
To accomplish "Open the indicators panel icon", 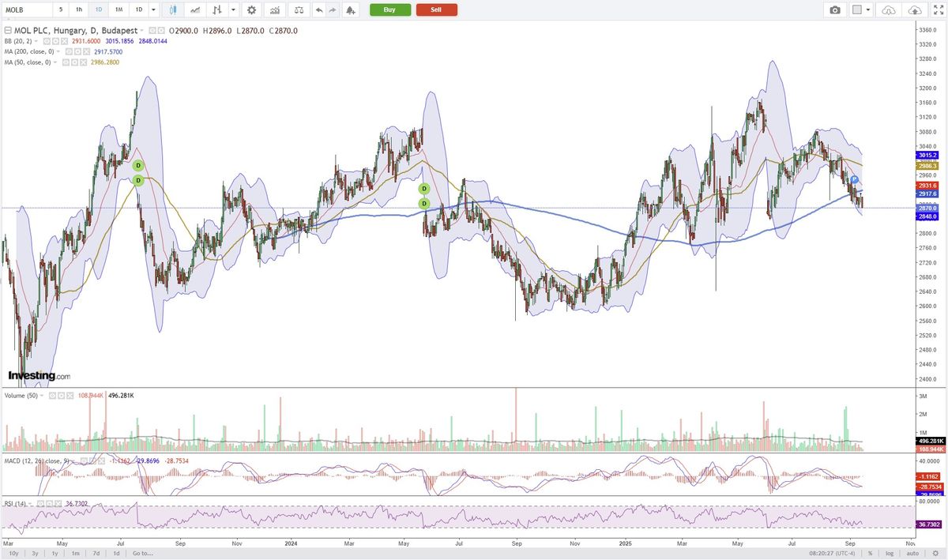I will coord(275,9).
